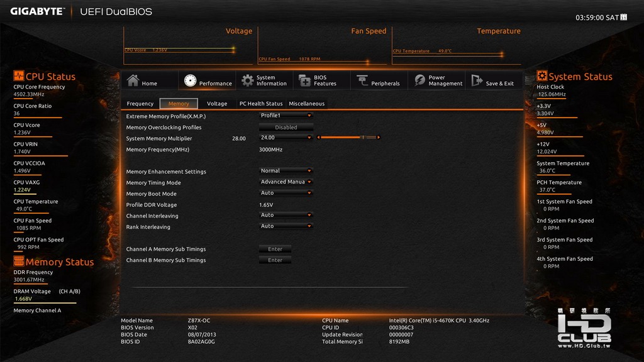Click Enter for Channel A Memory Sub Timings
644x362 pixels.
point(275,249)
